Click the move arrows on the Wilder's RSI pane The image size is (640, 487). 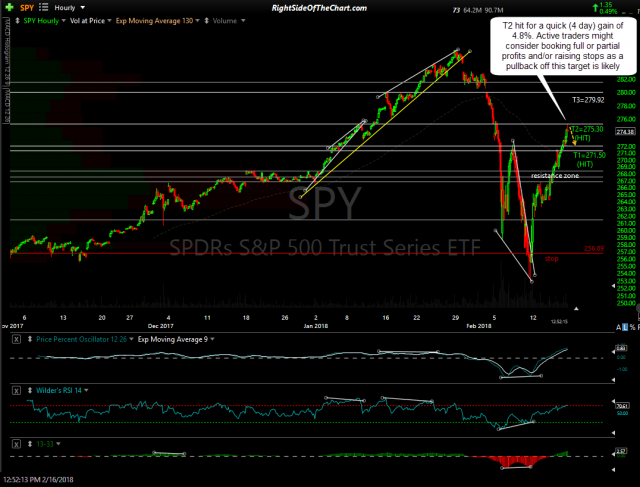click(x=30, y=391)
